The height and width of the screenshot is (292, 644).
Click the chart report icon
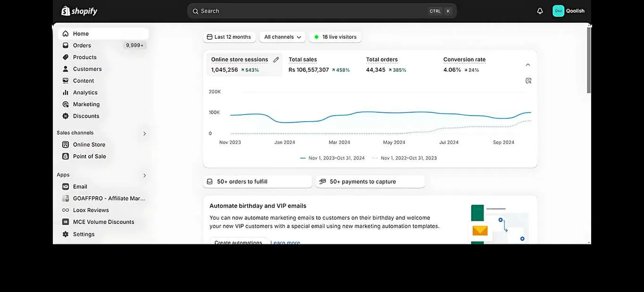[x=528, y=81]
